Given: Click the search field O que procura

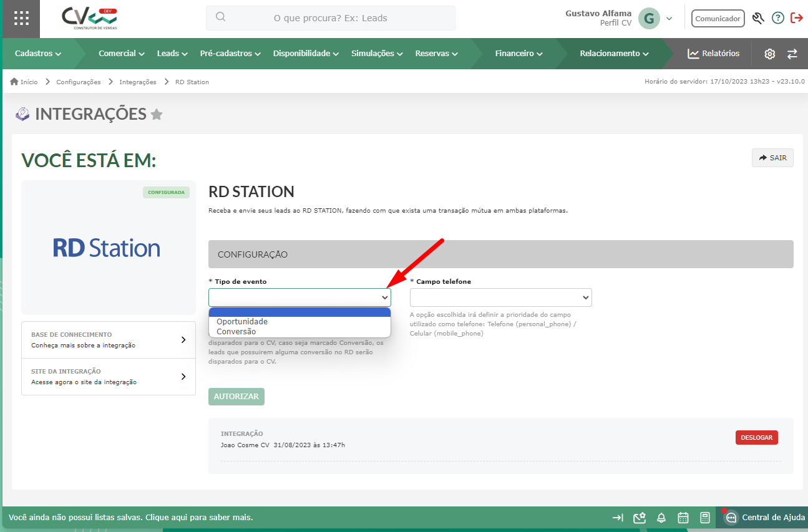Looking at the screenshot, I should tap(331, 18).
